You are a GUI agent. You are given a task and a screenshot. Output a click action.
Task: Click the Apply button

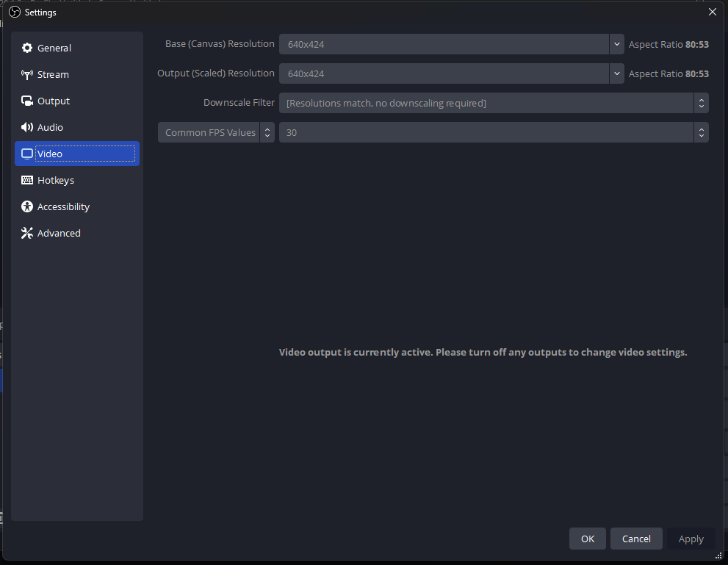(x=691, y=539)
